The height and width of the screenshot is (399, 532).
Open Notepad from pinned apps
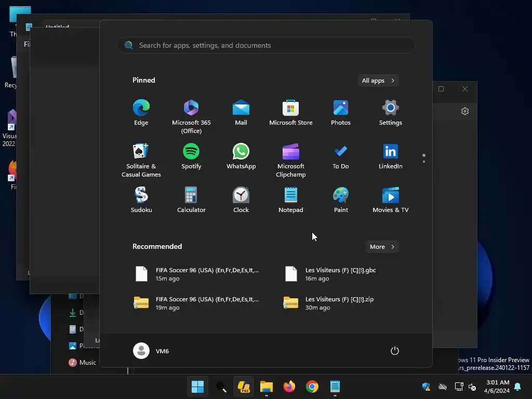291,200
